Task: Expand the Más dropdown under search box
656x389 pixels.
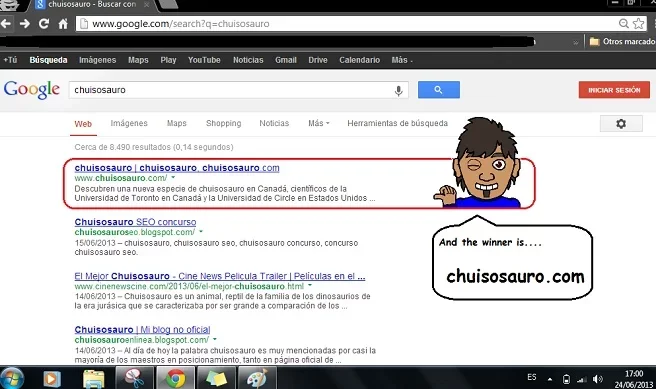Action: point(319,123)
